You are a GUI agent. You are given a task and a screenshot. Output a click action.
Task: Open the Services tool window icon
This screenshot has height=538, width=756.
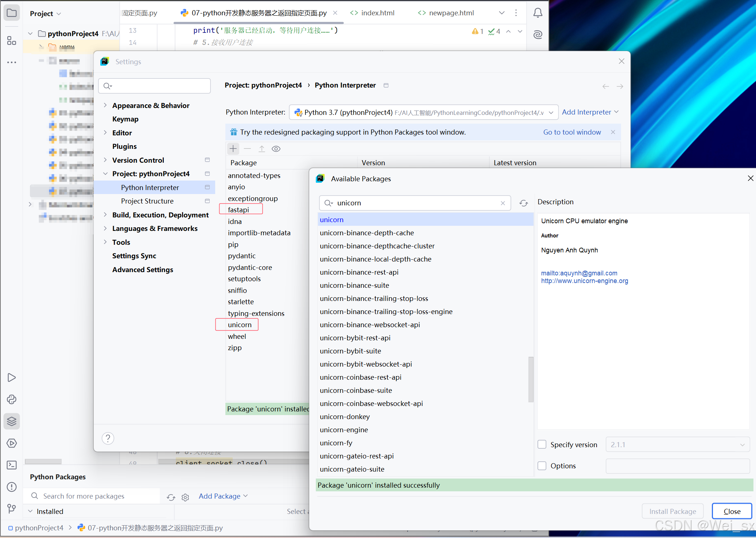click(12, 443)
